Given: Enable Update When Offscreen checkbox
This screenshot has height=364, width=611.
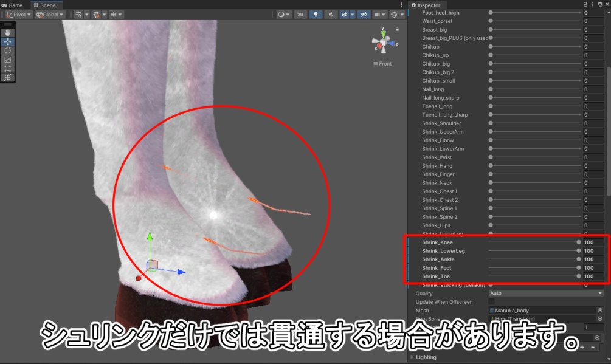Looking at the screenshot, I should [x=491, y=301].
